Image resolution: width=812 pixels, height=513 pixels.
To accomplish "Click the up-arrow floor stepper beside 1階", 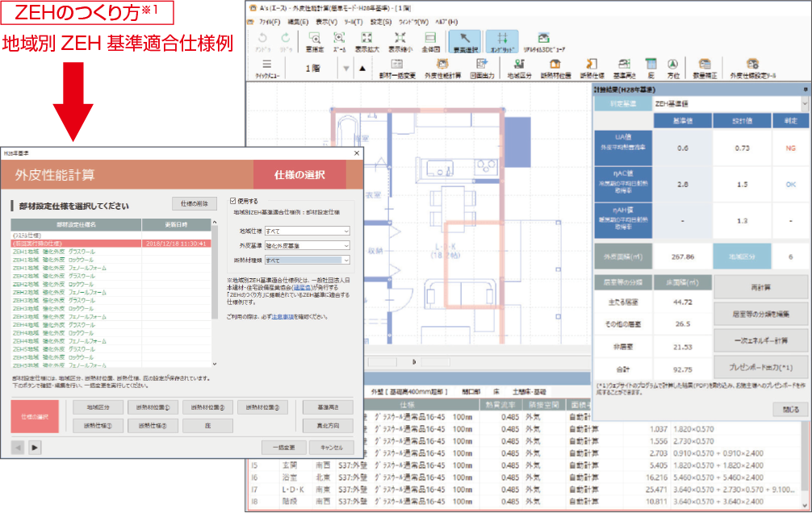I will click(x=362, y=69).
